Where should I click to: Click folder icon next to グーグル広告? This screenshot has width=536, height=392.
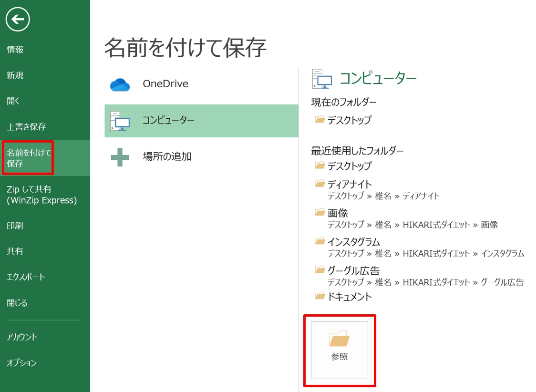click(320, 270)
